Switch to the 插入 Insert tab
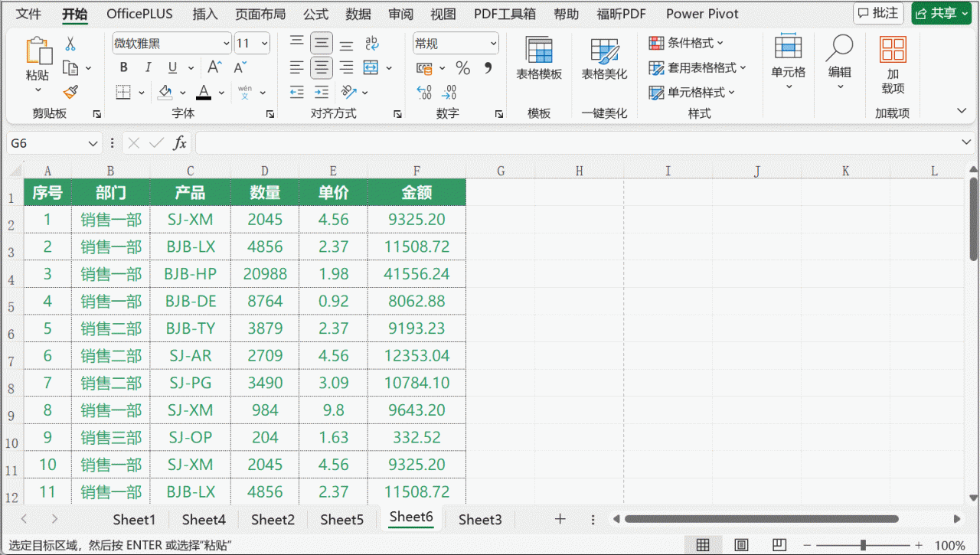Image resolution: width=980 pixels, height=555 pixels. click(x=205, y=14)
